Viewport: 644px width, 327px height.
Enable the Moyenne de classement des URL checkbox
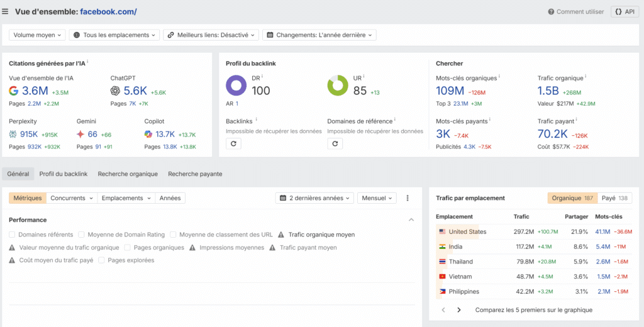(173, 235)
